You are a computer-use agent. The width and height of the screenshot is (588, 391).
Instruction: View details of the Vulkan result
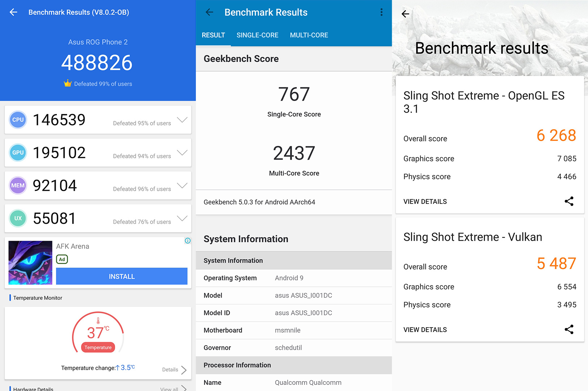(x=425, y=330)
